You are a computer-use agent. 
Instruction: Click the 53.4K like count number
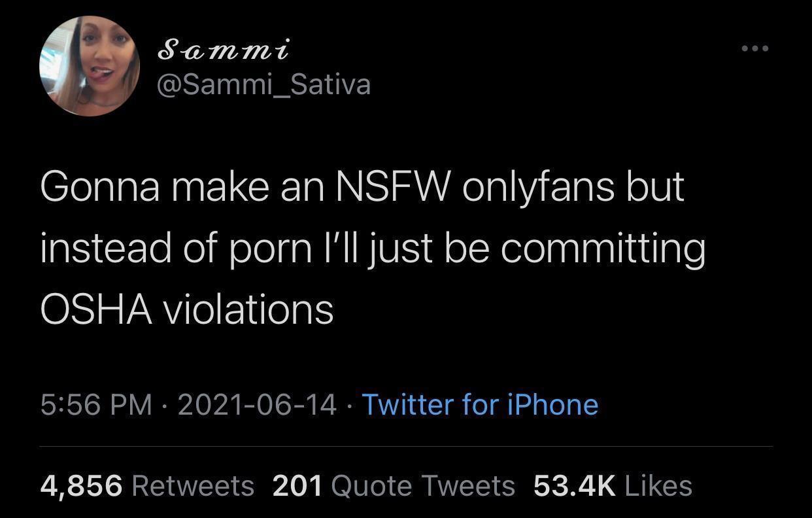click(x=575, y=486)
